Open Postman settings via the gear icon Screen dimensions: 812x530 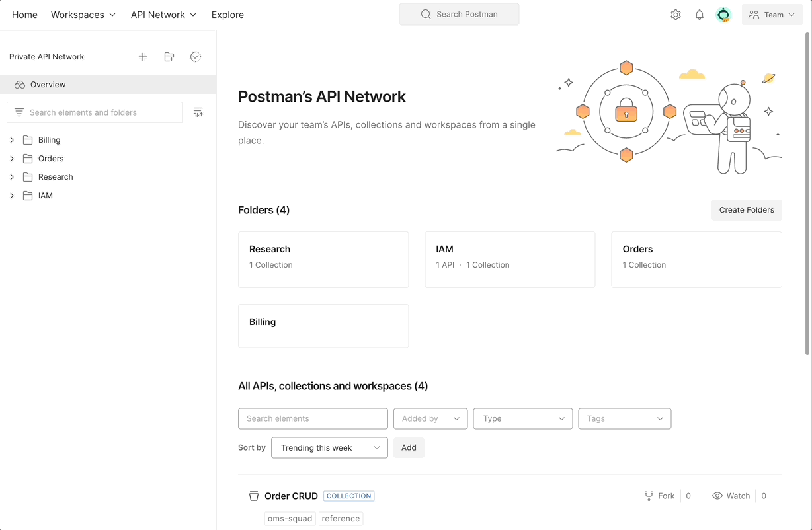pos(676,14)
